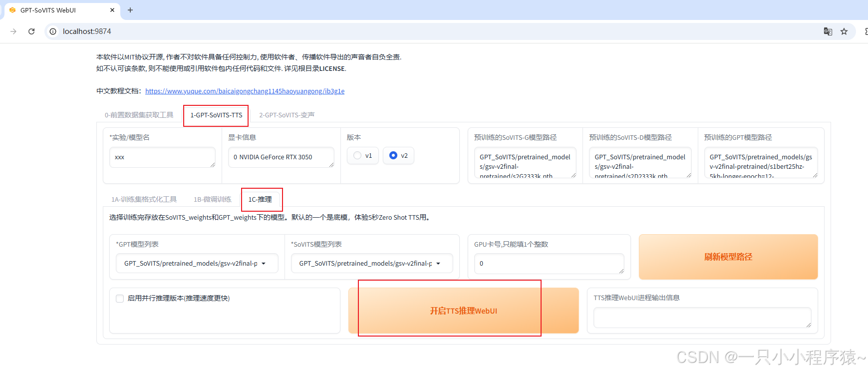Click the 预训练的SoVITS-G模型路径 text box

(x=525, y=162)
